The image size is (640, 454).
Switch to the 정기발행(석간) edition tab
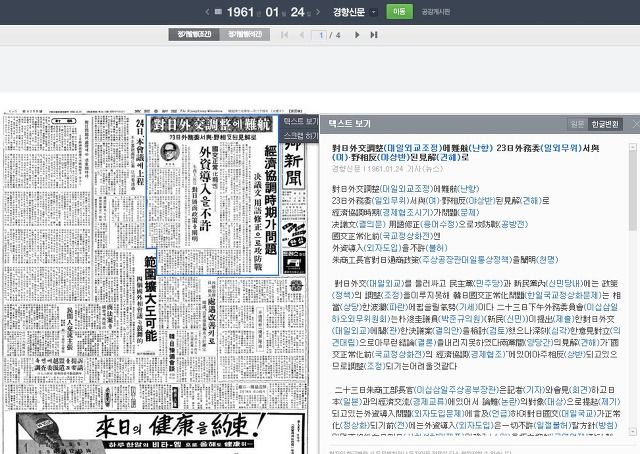[245, 35]
